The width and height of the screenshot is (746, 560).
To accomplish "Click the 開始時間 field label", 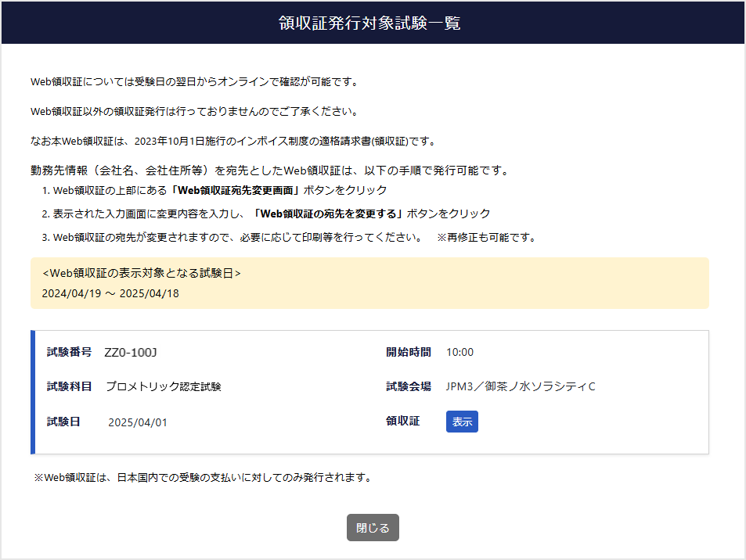I will [407, 352].
